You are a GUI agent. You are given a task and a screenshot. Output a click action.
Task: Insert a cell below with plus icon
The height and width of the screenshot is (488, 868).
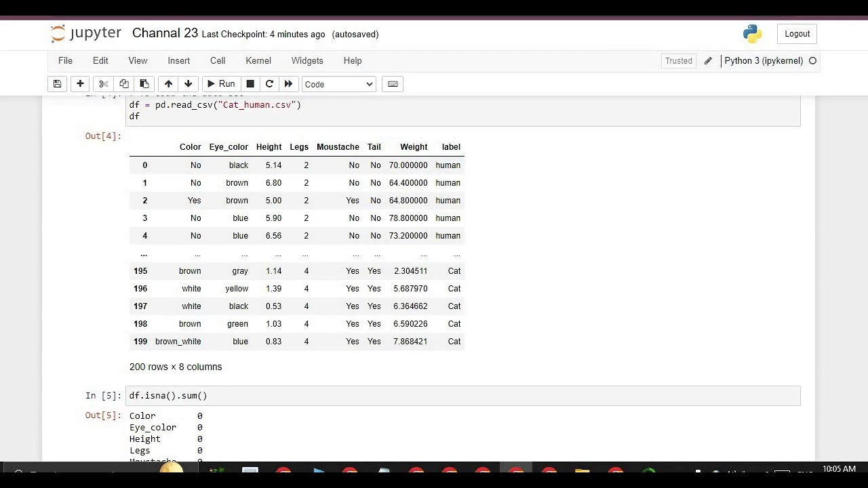click(80, 84)
